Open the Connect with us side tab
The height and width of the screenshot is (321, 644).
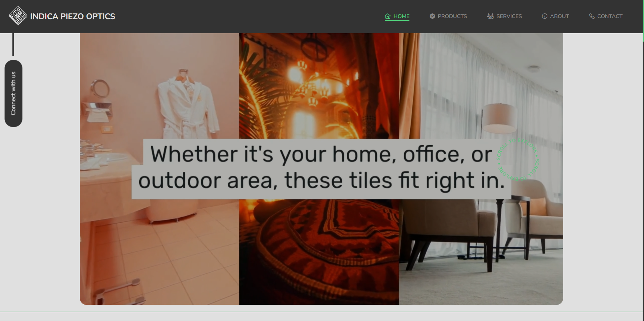pyautogui.click(x=13, y=93)
